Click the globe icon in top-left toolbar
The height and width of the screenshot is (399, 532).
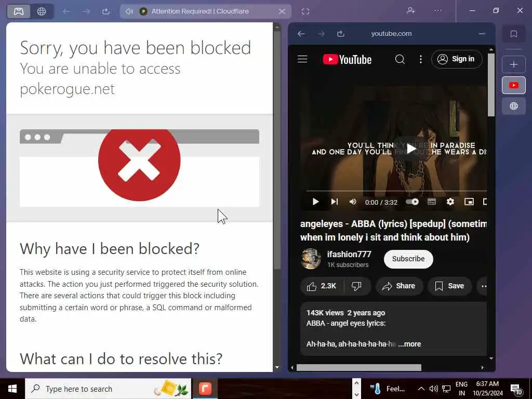(42, 11)
